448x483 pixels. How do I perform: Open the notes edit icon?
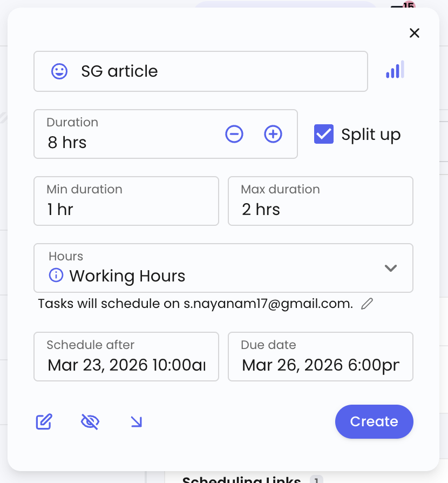(44, 422)
